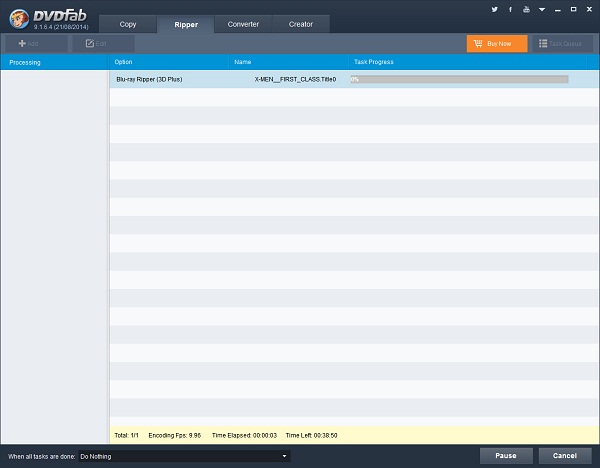
Task: Open the Task Queue
Action: point(562,44)
